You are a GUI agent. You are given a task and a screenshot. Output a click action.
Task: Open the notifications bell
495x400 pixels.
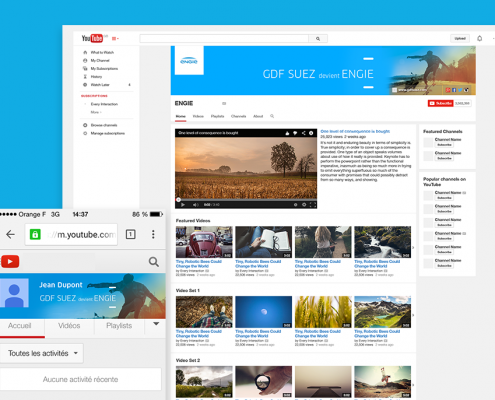(479, 38)
